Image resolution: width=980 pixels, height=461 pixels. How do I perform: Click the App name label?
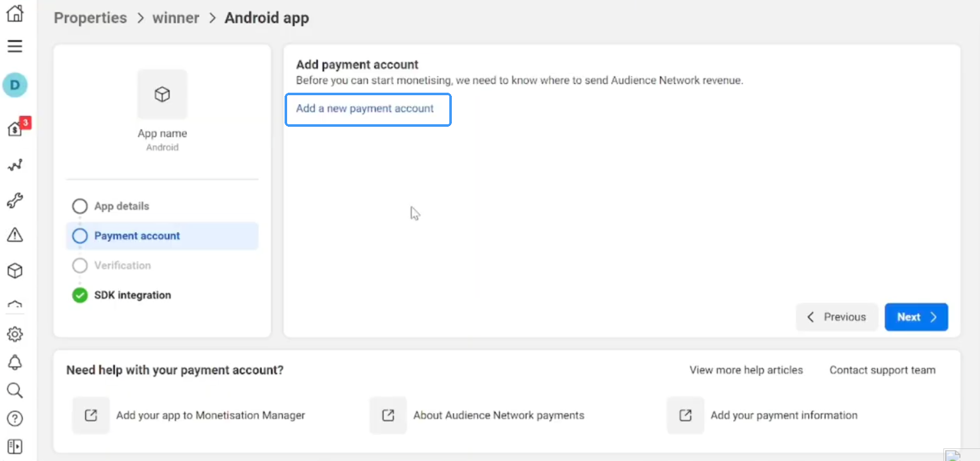pos(162,134)
